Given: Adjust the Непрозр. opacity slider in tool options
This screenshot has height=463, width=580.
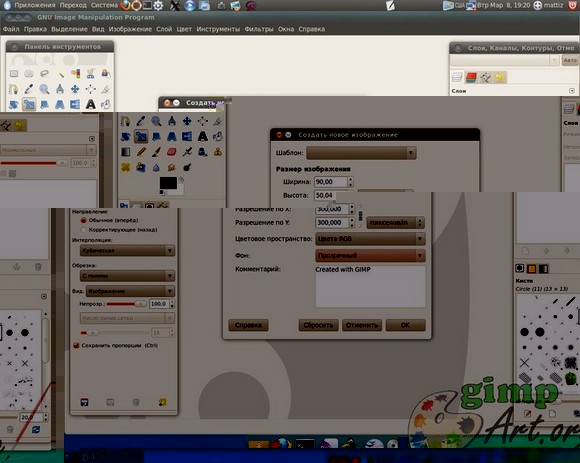Looking at the screenshot, I should [x=126, y=304].
